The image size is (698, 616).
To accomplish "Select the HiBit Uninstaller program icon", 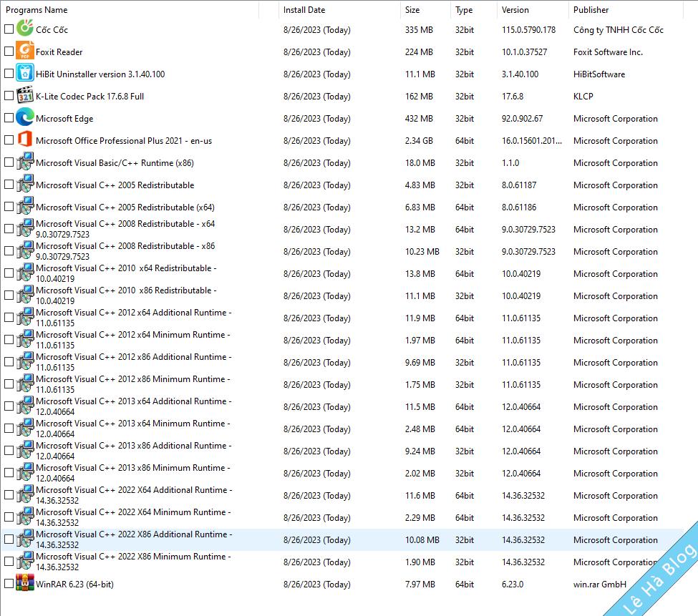I will [25, 74].
